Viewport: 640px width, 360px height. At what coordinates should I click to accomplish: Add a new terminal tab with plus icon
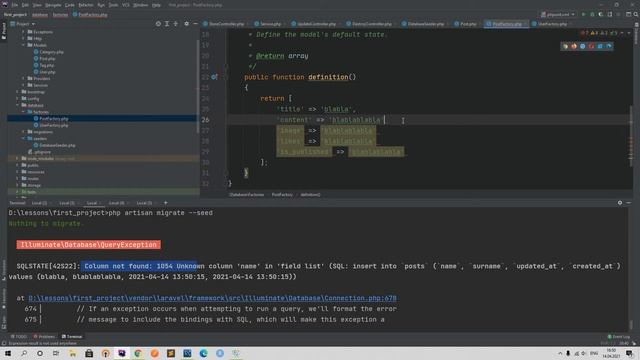(166, 203)
